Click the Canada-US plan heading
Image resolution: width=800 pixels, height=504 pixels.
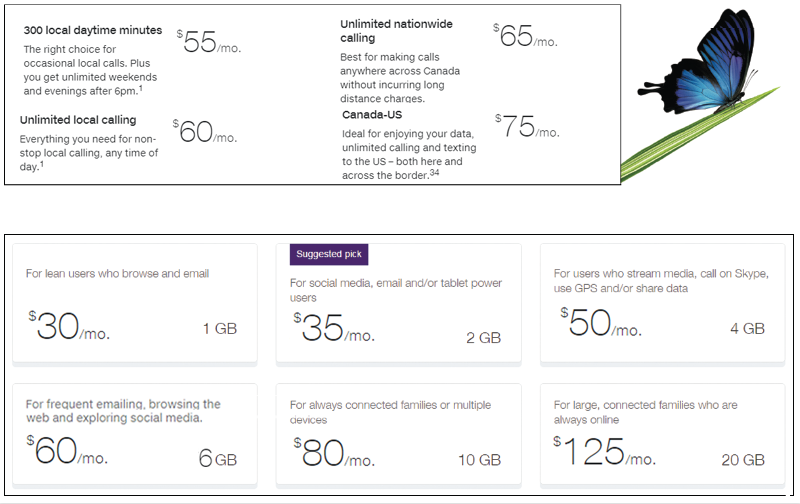pyautogui.click(x=372, y=115)
